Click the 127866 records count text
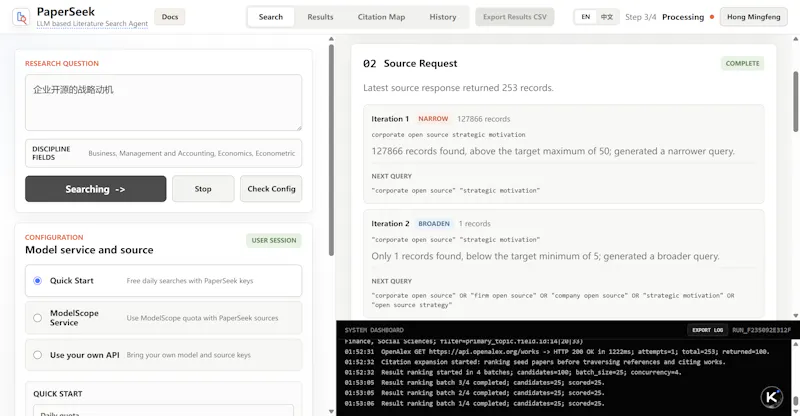 483,119
